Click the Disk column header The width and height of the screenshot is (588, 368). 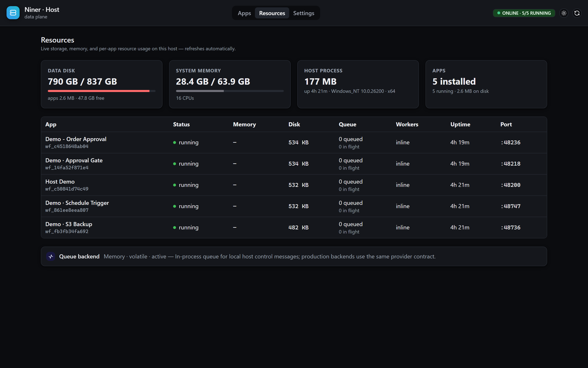(x=294, y=124)
